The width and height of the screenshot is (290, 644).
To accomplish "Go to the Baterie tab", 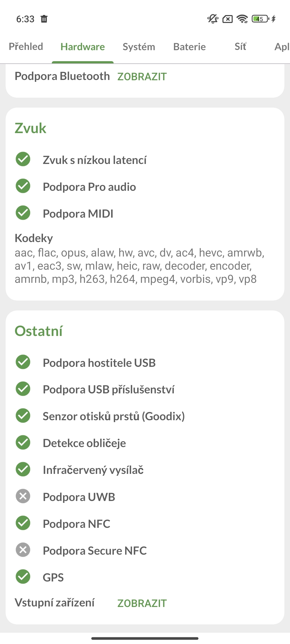I will tap(190, 47).
